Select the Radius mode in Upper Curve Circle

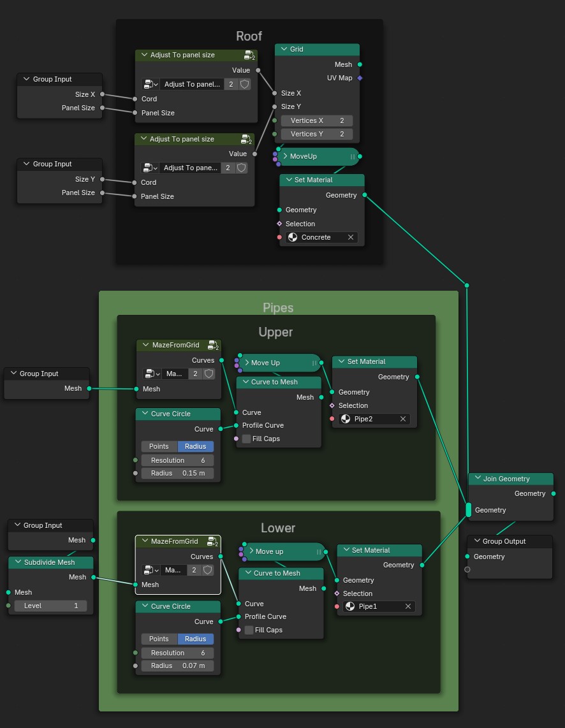point(195,446)
